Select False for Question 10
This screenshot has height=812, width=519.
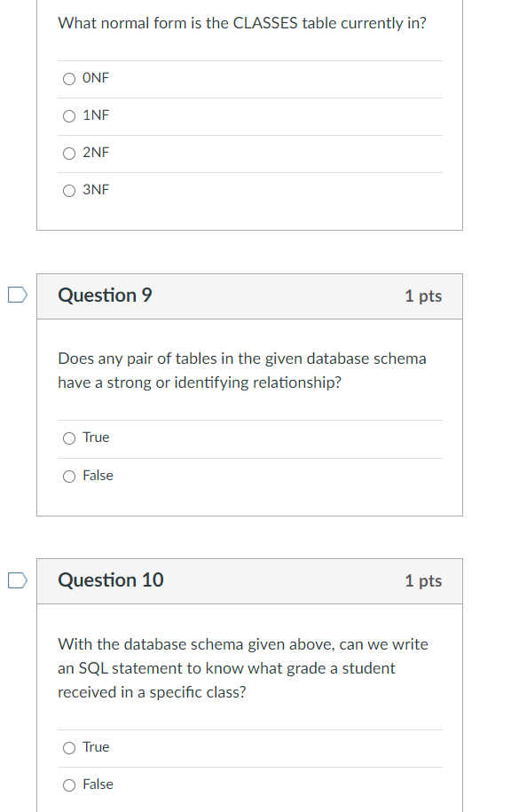[68, 784]
